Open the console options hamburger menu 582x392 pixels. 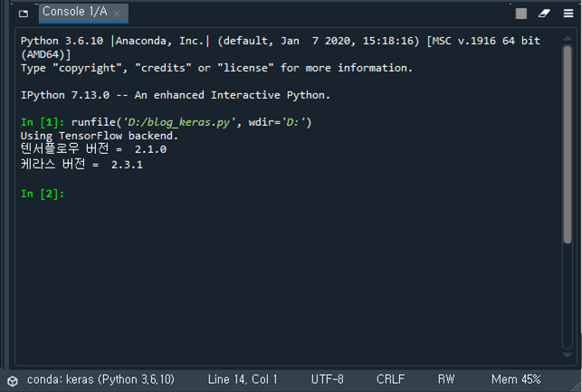[x=568, y=14]
